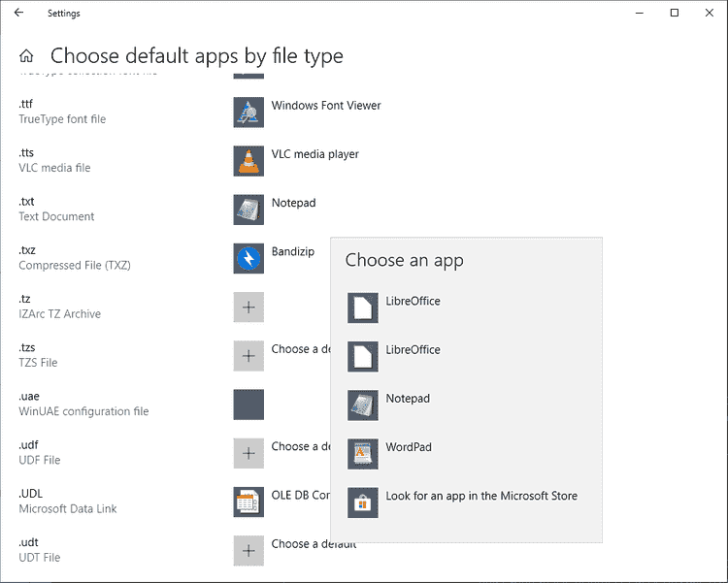The height and width of the screenshot is (583, 728).
Task: Click the Microsoft Store bag icon
Action: (363, 502)
